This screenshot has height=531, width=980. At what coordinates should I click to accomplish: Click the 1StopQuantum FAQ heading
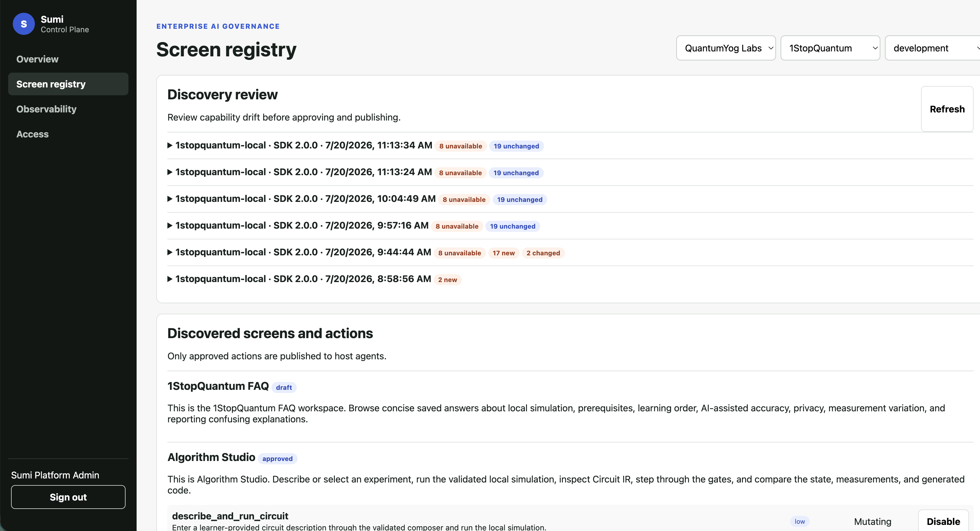[x=218, y=386]
